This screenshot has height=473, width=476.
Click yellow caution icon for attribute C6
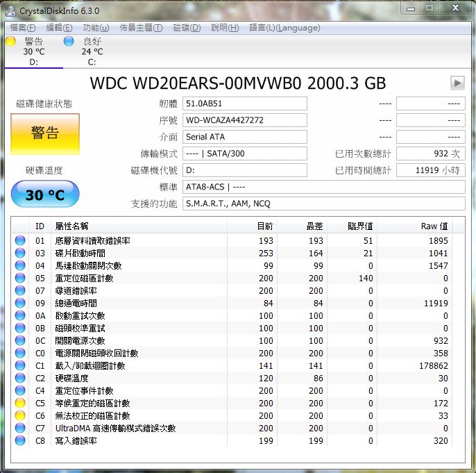coord(20,415)
